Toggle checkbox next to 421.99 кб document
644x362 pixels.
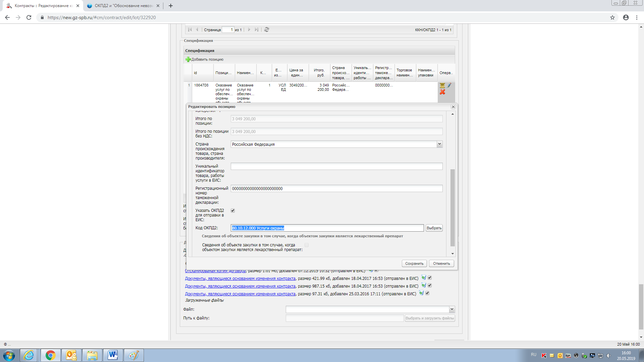pos(430,278)
